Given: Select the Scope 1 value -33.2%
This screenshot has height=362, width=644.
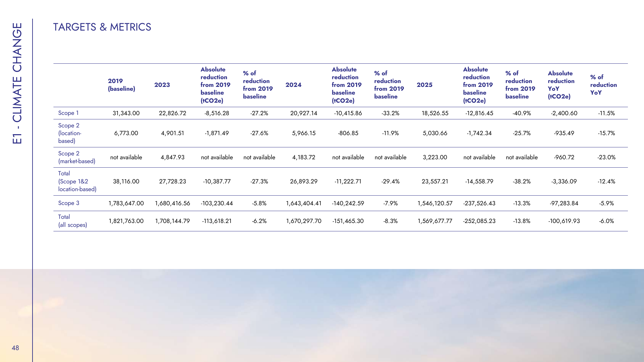Looking at the screenshot, I should pyautogui.click(x=390, y=113).
